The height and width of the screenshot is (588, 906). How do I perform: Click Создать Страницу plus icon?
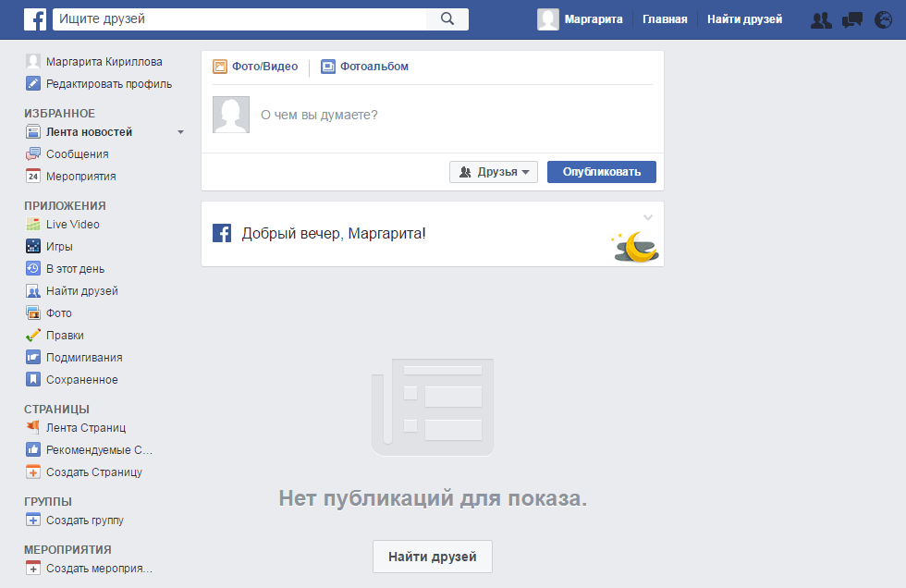point(33,472)
